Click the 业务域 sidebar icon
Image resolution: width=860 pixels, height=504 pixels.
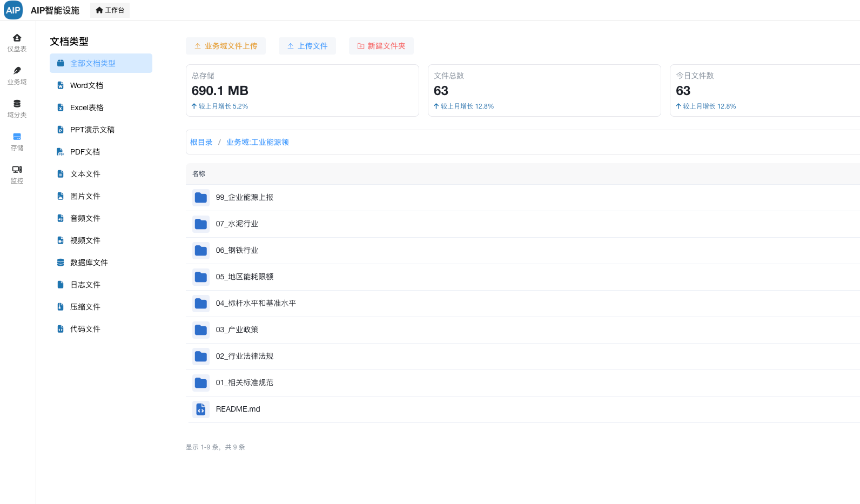point(17,71)
